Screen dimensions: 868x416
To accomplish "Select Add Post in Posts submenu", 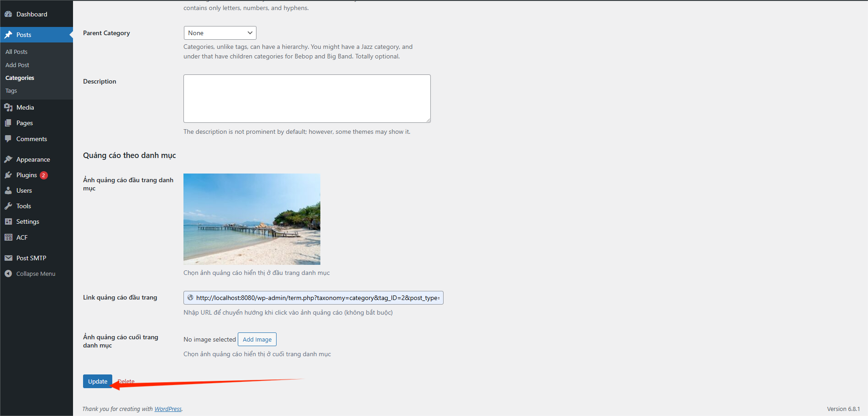I will tap(17, 65).
